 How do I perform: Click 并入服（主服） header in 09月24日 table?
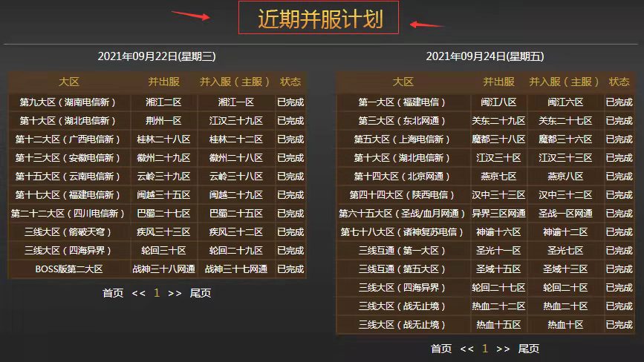(565, 82)
